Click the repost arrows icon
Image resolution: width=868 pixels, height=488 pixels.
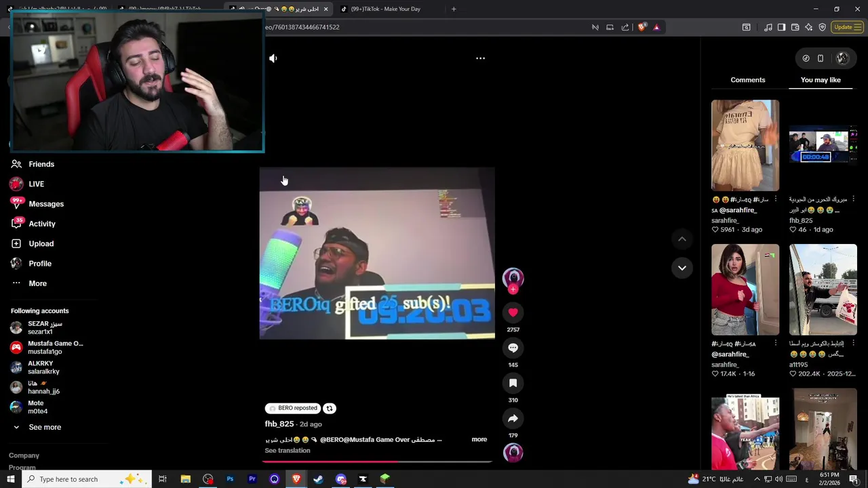330,408
